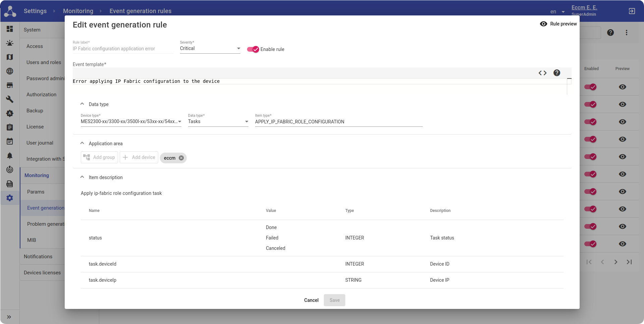Image resolution: width=644 pixels, height=324 pixels.
Task: Open the Device type dropdown
Action: [x=131, y=122]
